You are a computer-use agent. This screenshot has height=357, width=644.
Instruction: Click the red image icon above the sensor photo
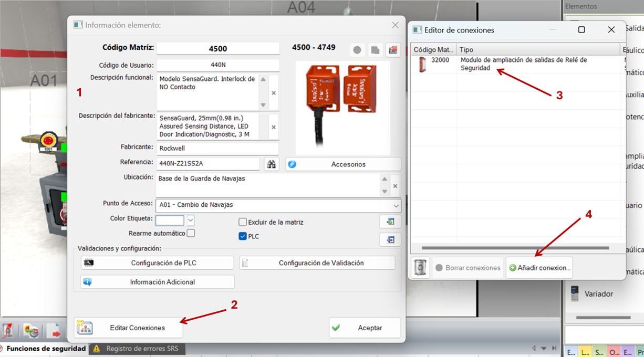click(393, 50)
